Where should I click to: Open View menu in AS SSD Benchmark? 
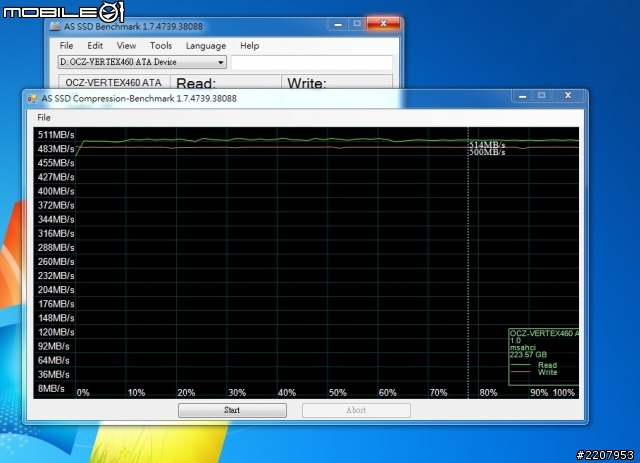tap(126, 45)
